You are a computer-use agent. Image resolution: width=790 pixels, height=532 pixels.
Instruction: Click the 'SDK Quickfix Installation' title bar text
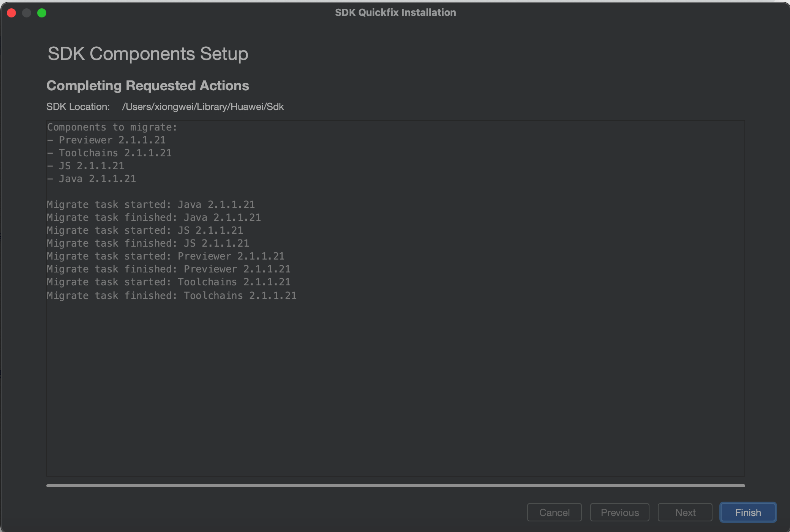click(x=395, y=13)
